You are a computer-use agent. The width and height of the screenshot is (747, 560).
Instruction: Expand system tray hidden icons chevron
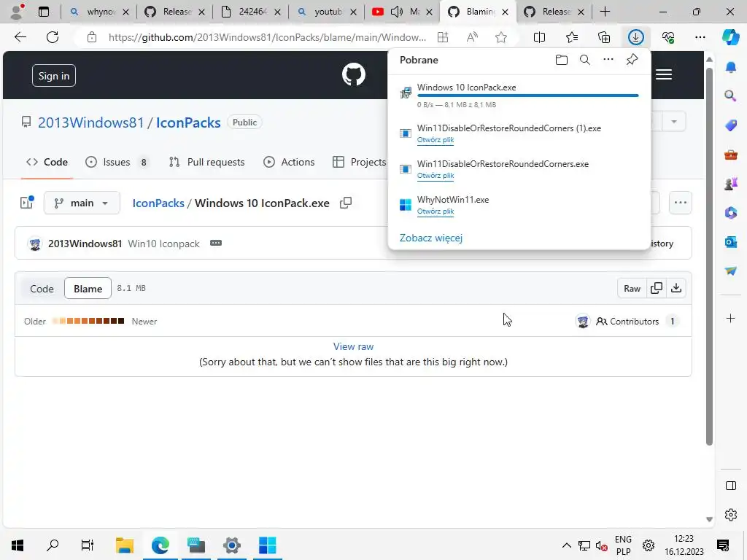point(566,545)
